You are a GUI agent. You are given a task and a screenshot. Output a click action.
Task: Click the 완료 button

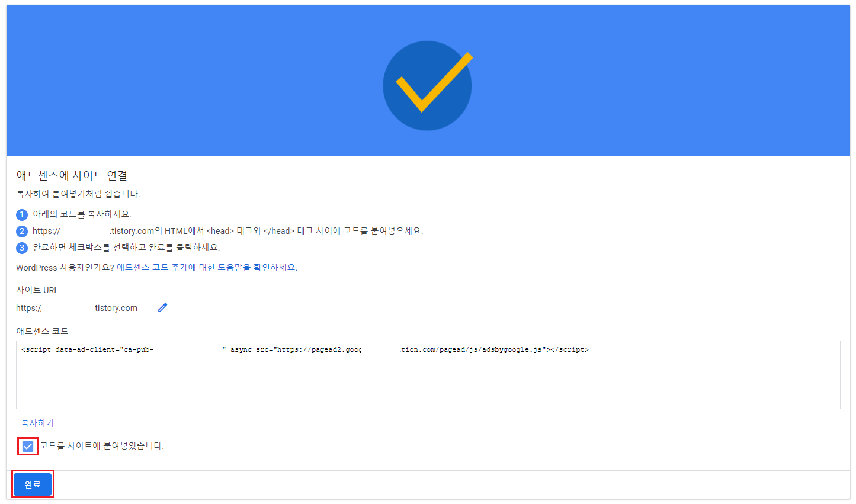click(x=33, y=484)
